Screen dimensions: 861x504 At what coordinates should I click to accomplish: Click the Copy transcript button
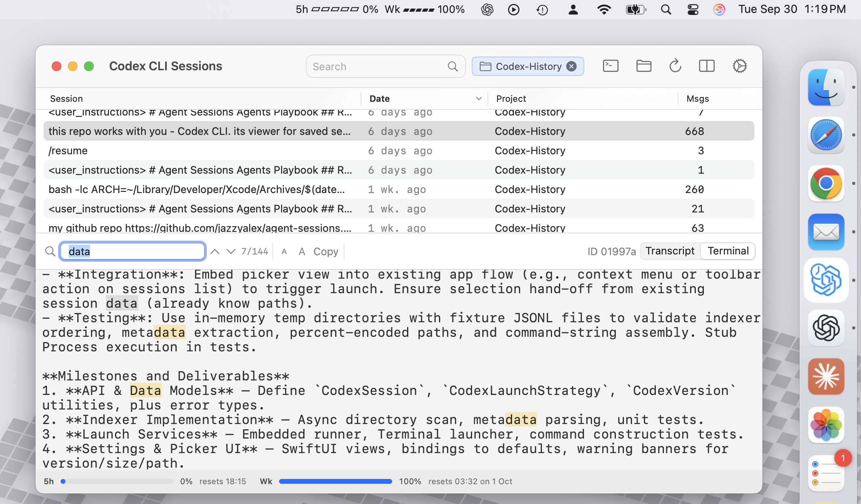(325, 252)
